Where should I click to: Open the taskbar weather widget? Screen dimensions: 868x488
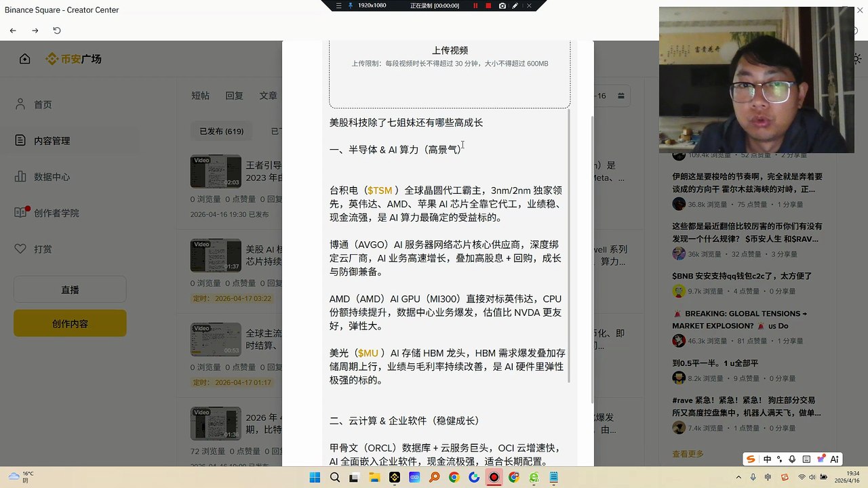tap(20, 477)
